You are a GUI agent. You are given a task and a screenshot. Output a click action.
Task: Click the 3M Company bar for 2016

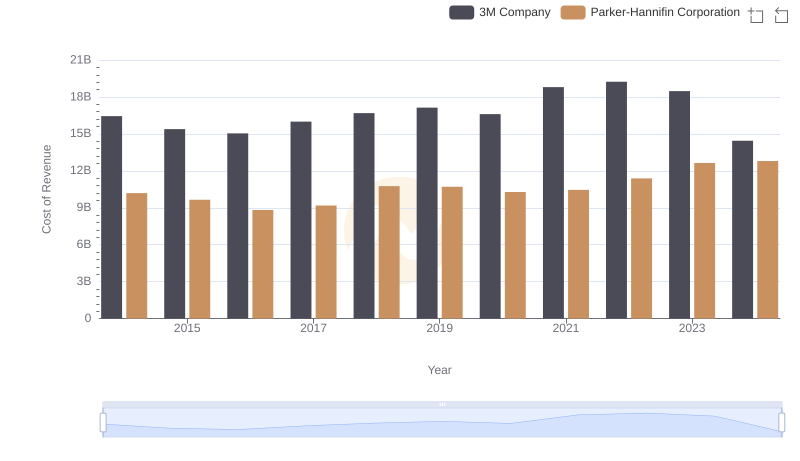click(x=238, y=226)
